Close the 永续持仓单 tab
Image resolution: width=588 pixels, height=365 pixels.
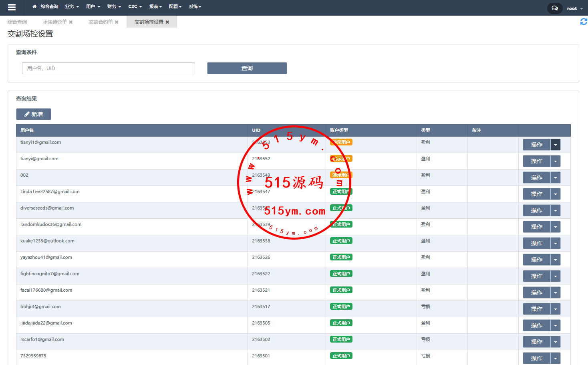coord(71,22)
